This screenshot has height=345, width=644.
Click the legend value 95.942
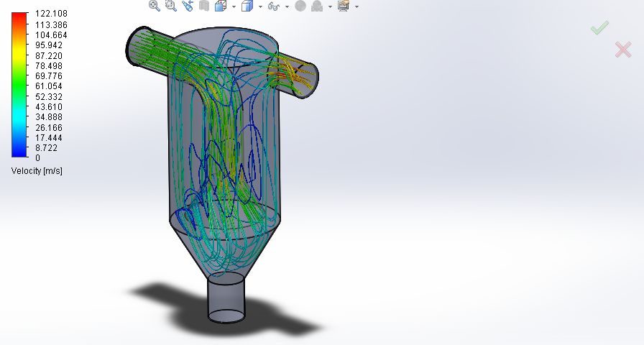click(x=49, y=45)
